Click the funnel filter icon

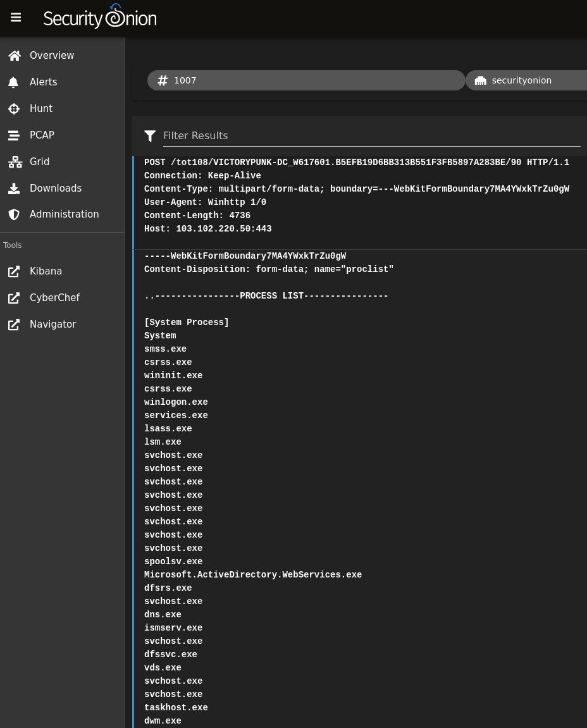tap(150, 135)
